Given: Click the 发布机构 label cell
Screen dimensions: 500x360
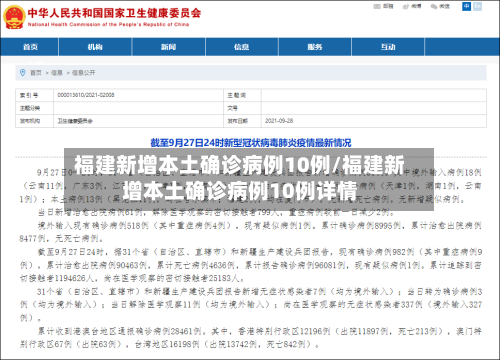Looking at the screenshot, I should [x=34, y=121].
